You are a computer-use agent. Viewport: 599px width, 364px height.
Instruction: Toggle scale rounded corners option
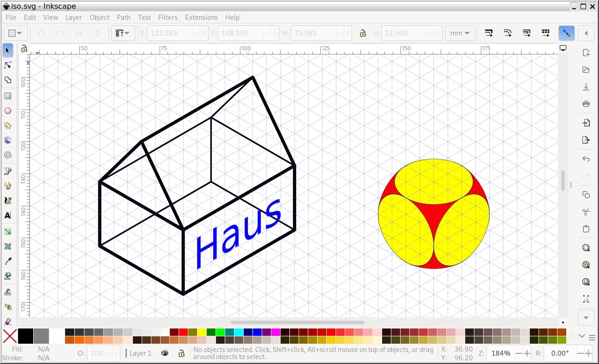[508, 33]
